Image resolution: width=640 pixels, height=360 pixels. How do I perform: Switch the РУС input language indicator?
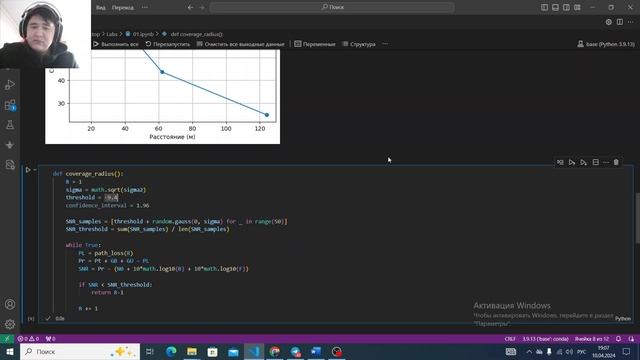click(582, 351)
